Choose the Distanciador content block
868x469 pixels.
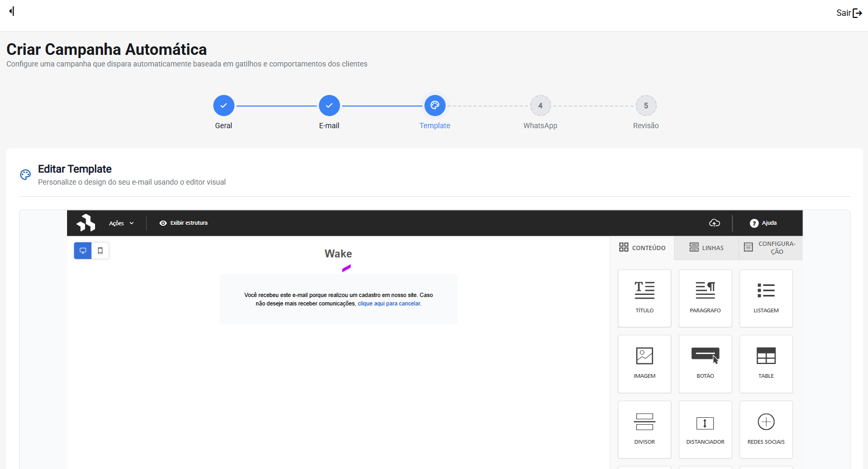click(x=705, y=429)
